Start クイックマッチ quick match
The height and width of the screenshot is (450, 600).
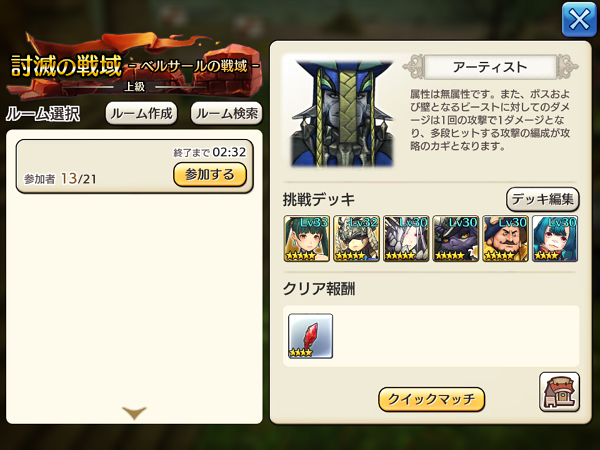(x=431, y=399)
